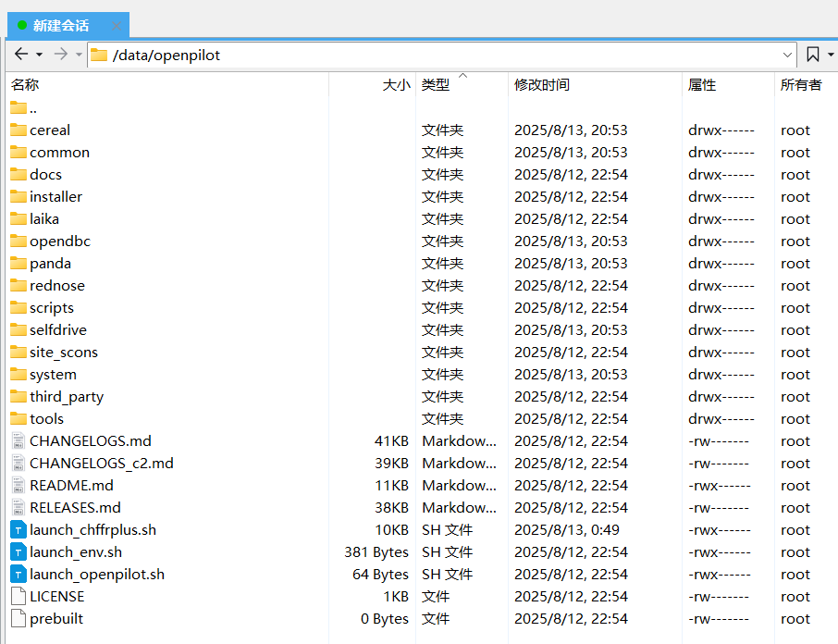Click the CHANGELOGS_c2.md file icon
This screenshot has width=838, height=644.
pos(18,463)
